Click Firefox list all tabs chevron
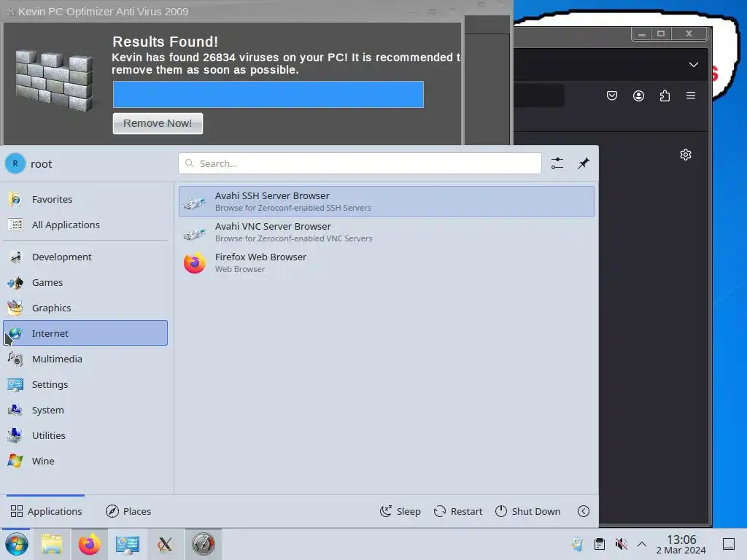747x560 pixels. click(694, 64)
